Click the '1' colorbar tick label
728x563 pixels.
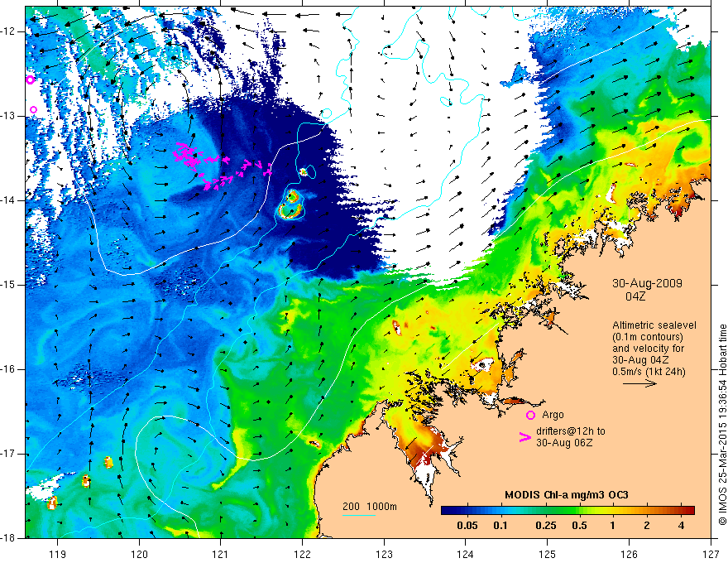[x=613, y=526]
